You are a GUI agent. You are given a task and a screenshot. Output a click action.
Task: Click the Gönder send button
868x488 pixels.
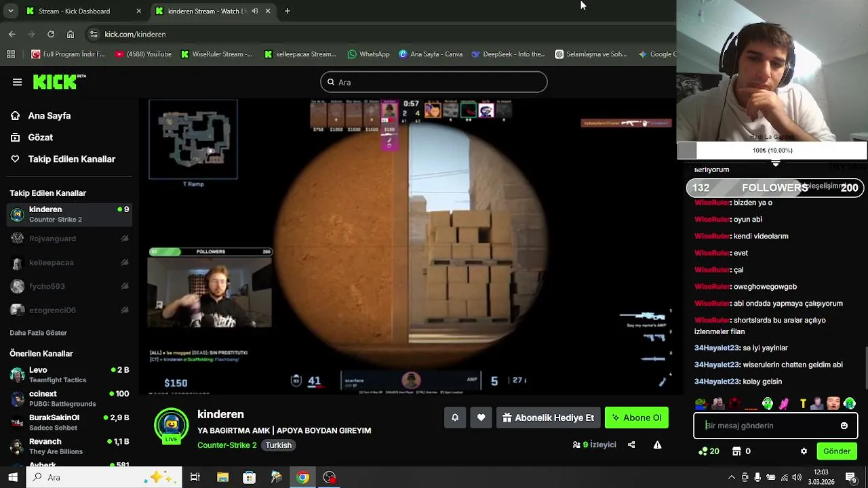tap(837, 451)
